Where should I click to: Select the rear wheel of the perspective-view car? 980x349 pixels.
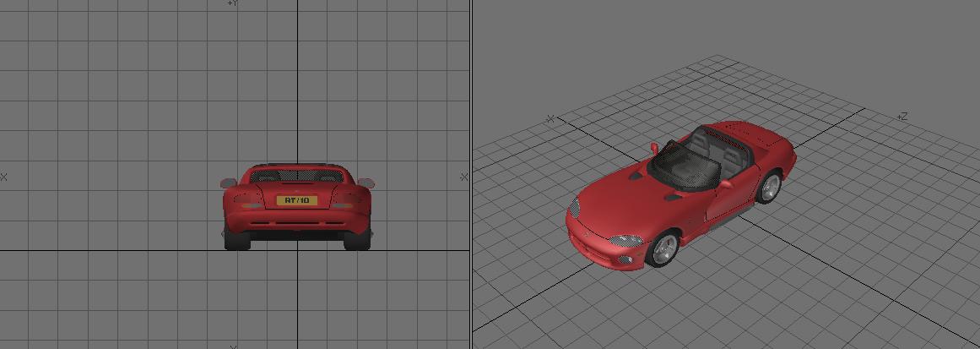point(769,187)
